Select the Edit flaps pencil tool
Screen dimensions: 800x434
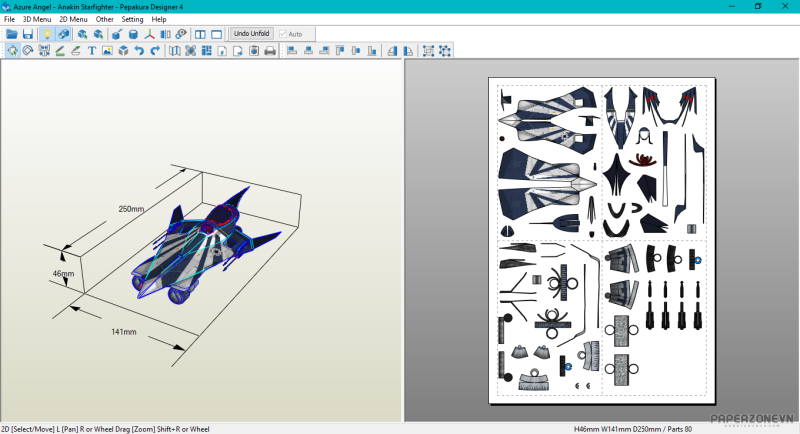click(x=60, y=50)
